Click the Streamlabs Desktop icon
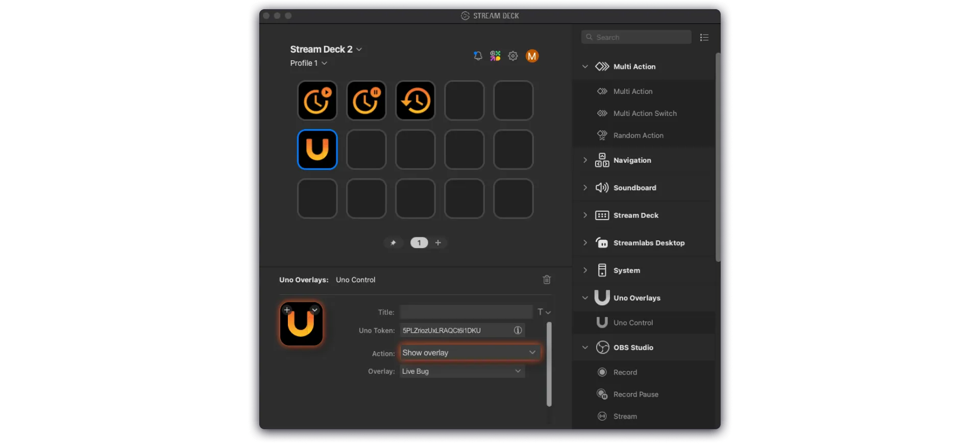 (602, 243)
